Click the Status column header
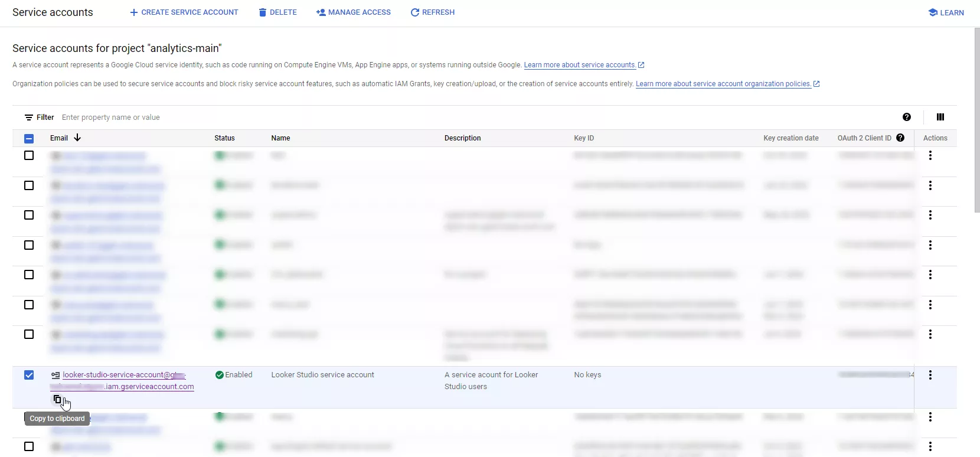 [224, 138]
